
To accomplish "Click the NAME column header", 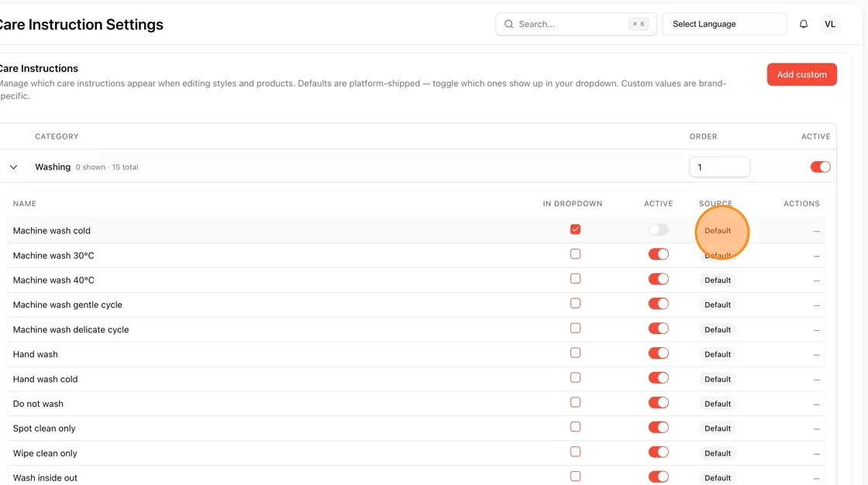I will pos(24,204).
